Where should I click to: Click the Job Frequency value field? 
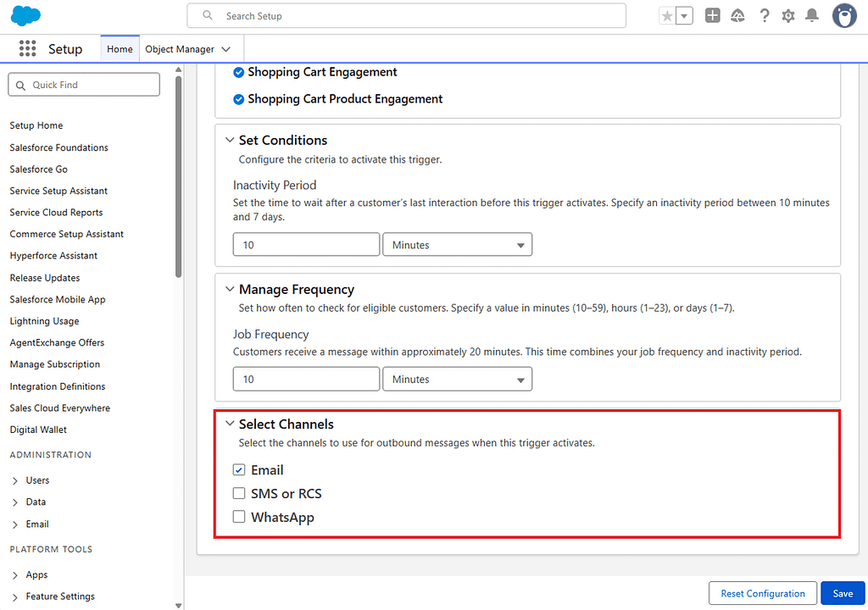click(306, 380)
